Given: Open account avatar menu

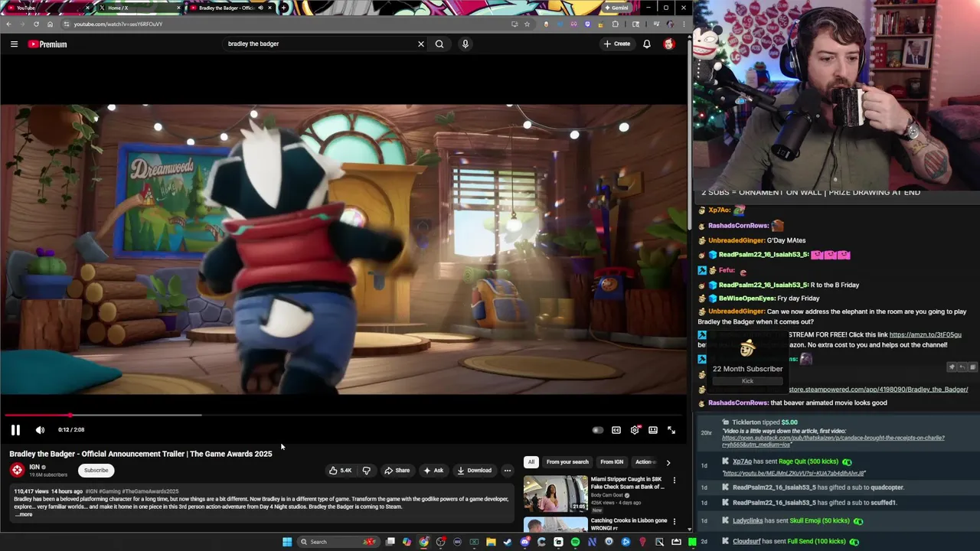Looking at the screenshot, I should pos(669,44).
